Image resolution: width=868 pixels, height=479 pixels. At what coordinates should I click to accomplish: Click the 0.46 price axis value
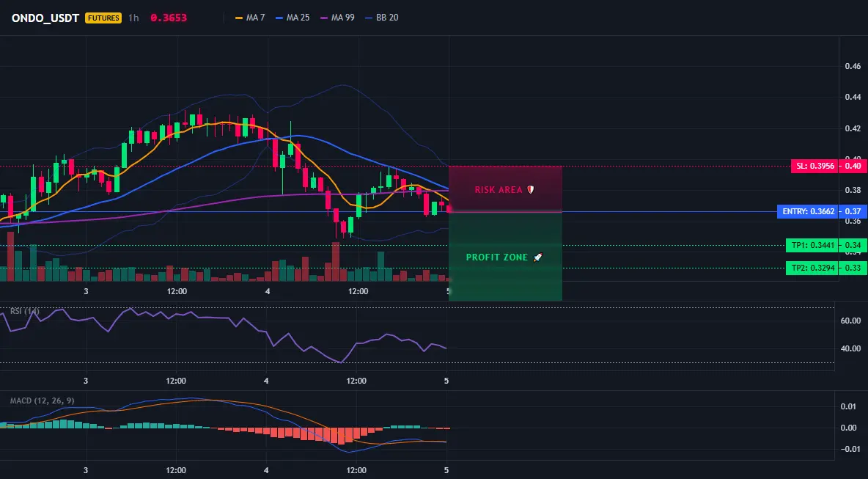(x=853, y=67)
